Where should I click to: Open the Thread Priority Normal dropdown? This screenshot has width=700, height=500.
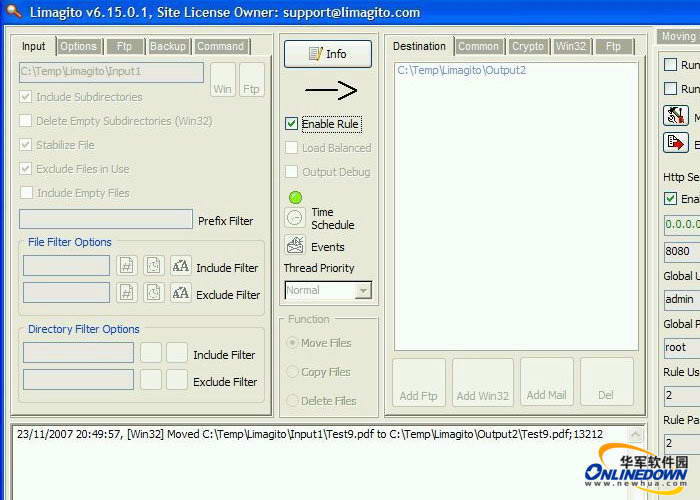(328, 291)
